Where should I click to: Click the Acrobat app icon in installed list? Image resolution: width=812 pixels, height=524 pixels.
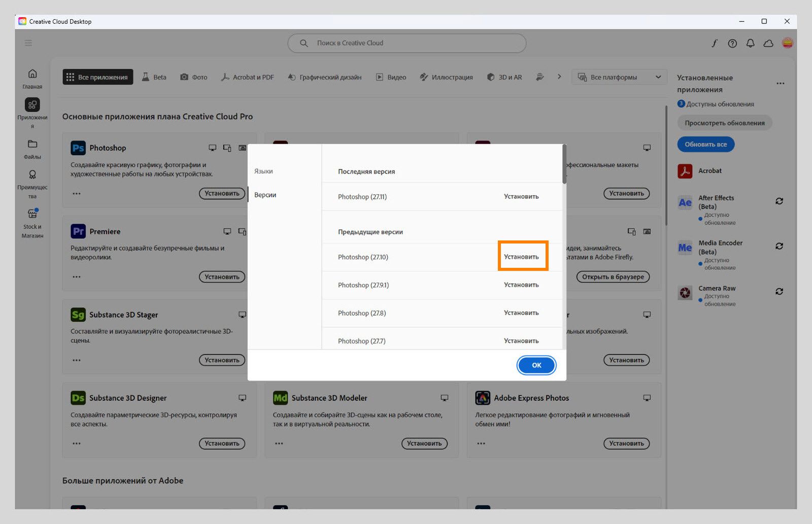pos(685,171)
